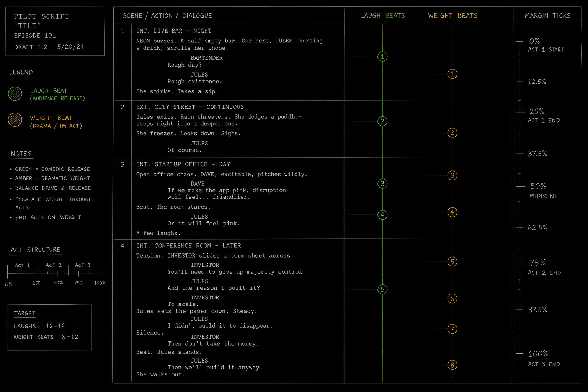Select scene number 4 in the script
The width and height of the screenshot is (588, 392).
[x=122, y=246]
